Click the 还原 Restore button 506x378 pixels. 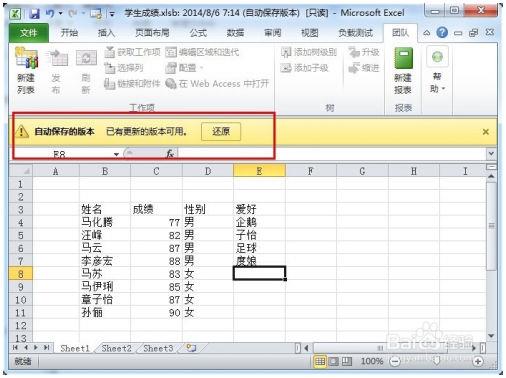tap(221, 131)
